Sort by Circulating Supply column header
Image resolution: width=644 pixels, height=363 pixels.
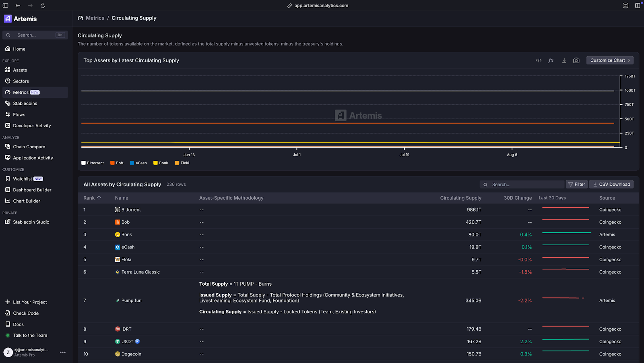click(460, 198)
